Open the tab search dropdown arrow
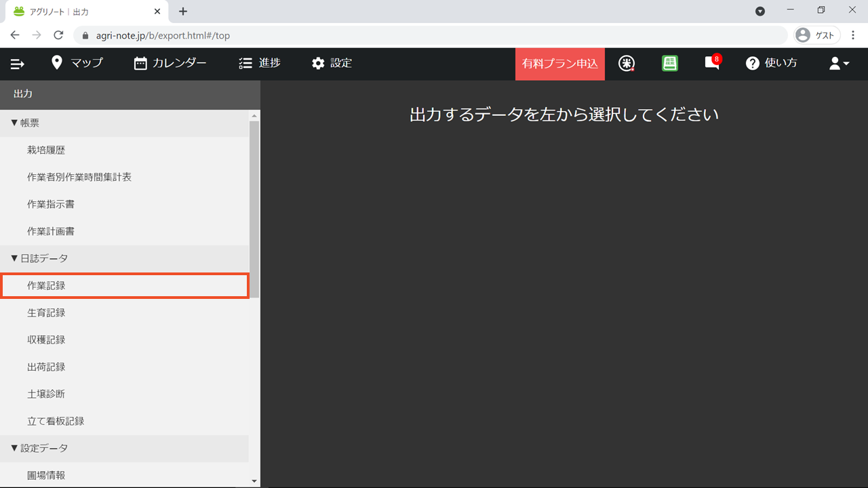The width and height of the screenshot is (868, 488). pos(760,12)
